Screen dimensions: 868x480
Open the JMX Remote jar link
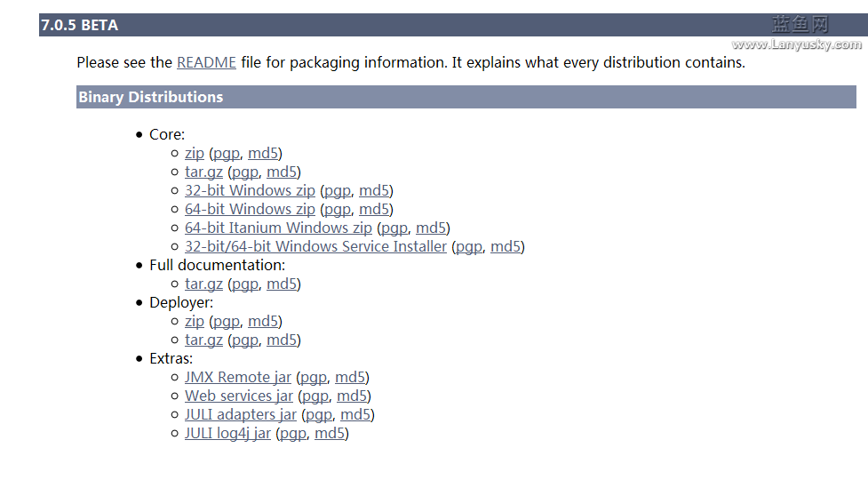(x=238, y=377)
